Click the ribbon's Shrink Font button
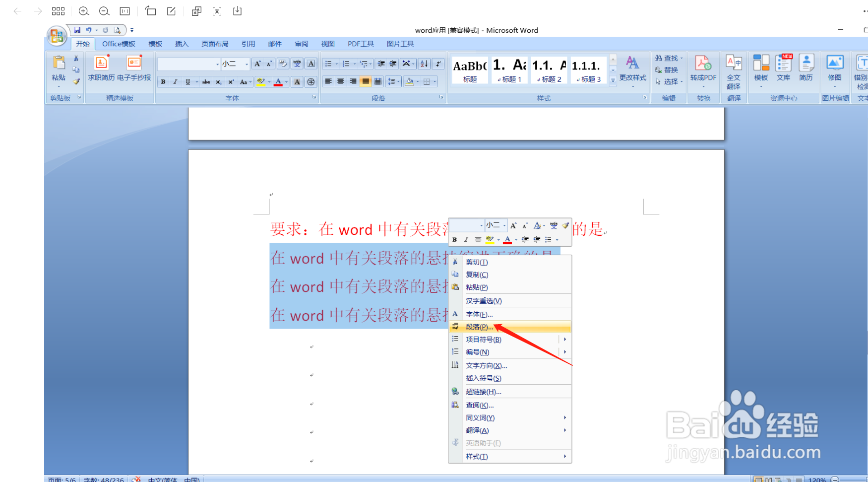Image resolution: width=868 pixels, height=482 pixels. [269, 64]
